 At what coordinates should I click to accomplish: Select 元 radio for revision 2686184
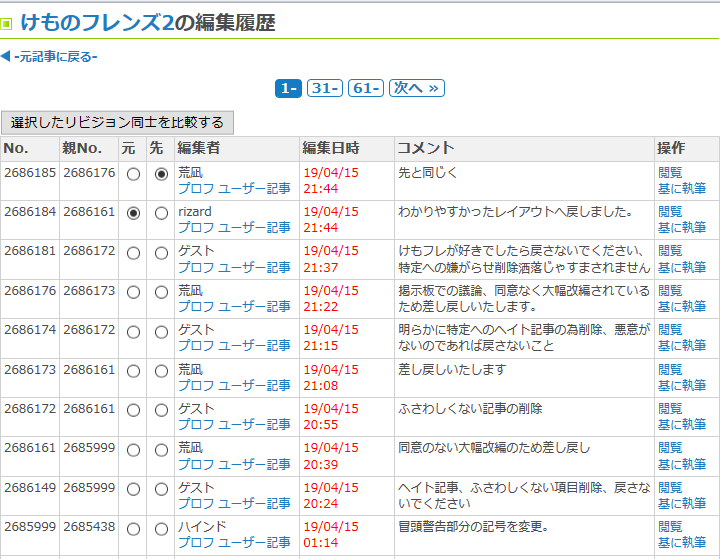coord(134,214)
